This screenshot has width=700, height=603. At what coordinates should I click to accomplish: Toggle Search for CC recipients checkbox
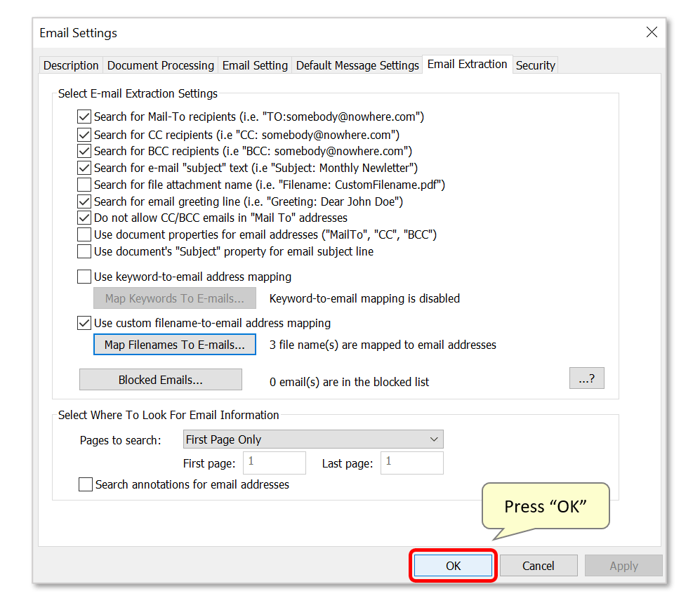(84, 135)
